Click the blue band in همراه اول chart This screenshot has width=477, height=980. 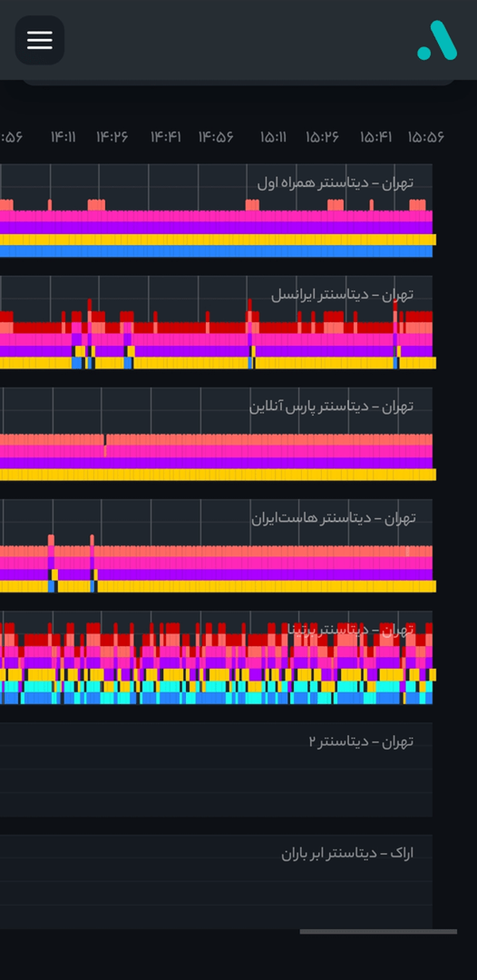click(x=216, y=251)
